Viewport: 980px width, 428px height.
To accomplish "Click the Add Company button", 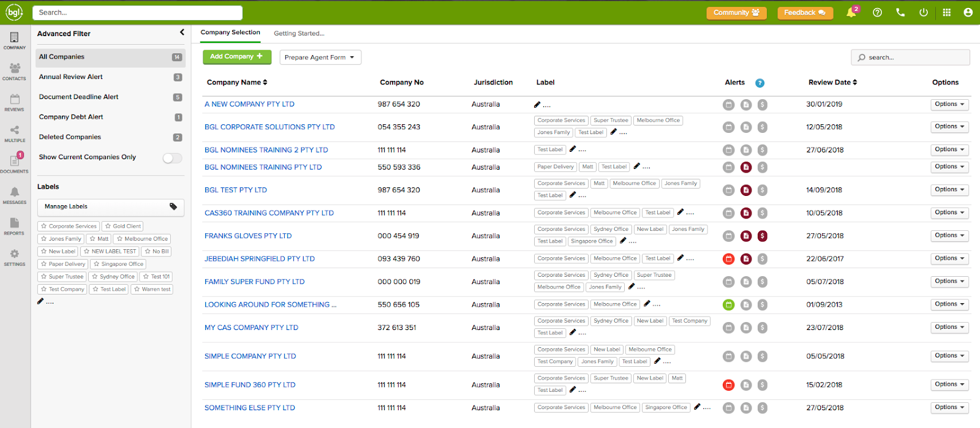I will click(236, 57).
